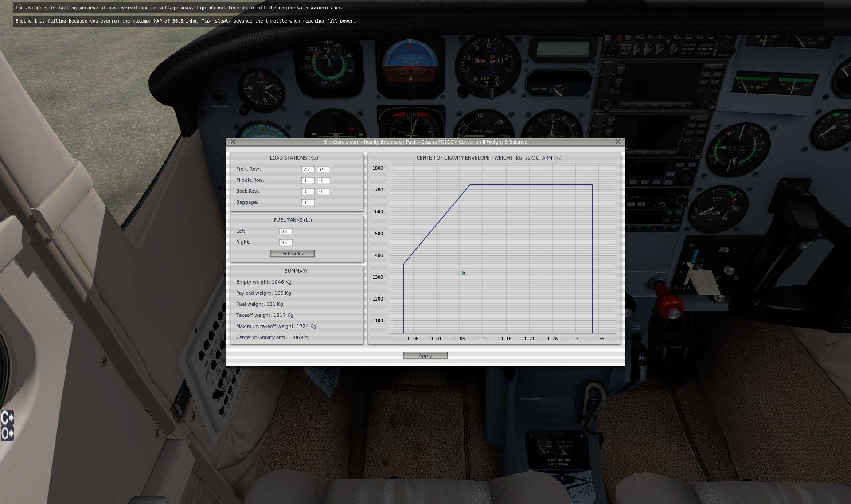Click the Right fuel tank liters field
The height and width of the screenshot is (504, 851).
click(x=285, y=242)
